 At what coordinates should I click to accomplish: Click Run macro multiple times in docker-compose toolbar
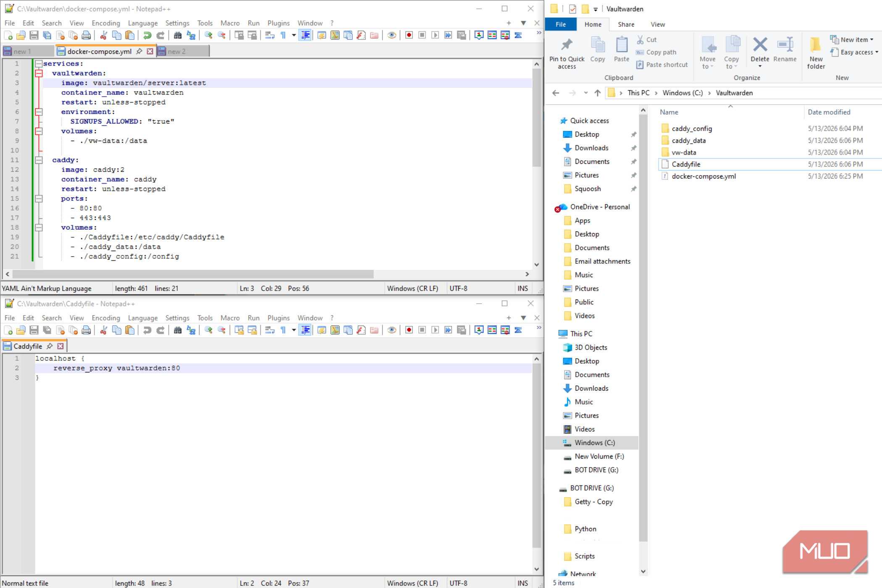coord(448,35)
